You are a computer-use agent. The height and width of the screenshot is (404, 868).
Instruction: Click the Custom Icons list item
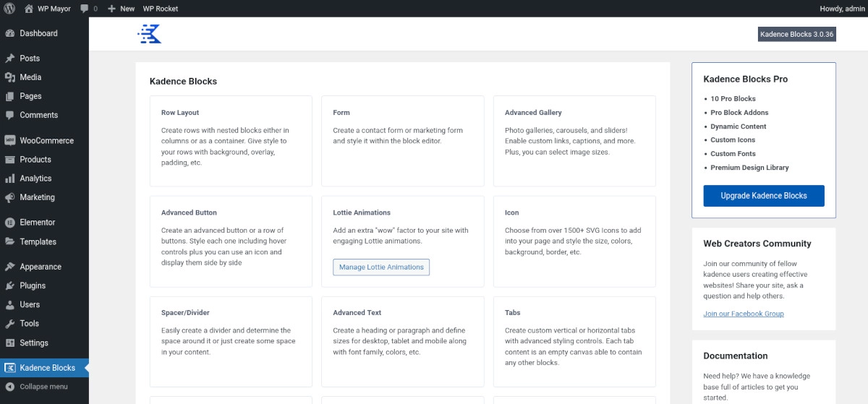(x=733, y=140)
